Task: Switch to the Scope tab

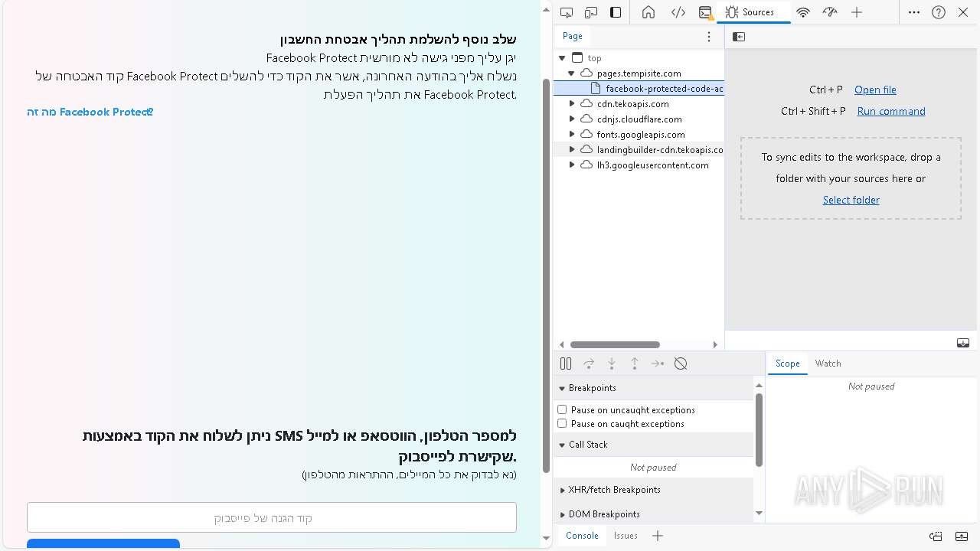Action: pyautogui.click(x=787, y=364)
